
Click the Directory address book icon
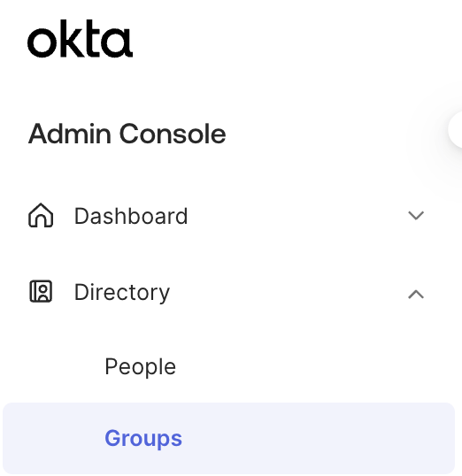41,291
